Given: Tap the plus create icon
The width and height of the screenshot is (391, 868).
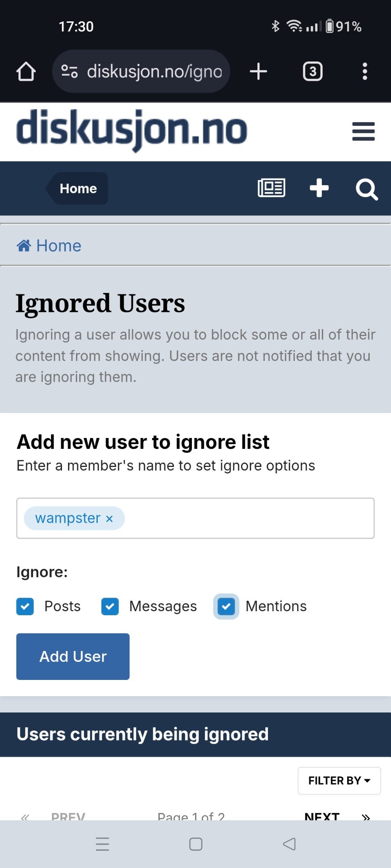Looking at the screenshot, I should (x=319, y=188).
